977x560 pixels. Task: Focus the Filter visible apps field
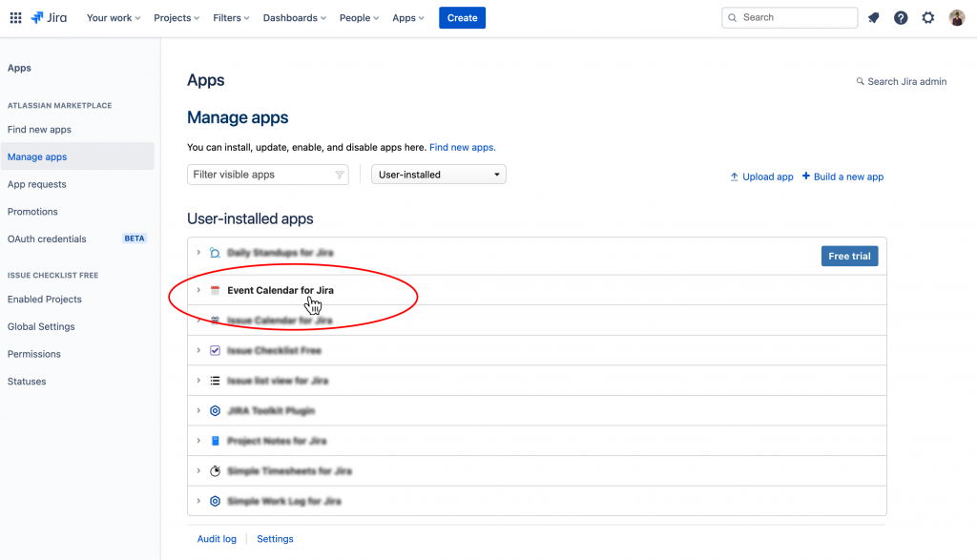268,175
